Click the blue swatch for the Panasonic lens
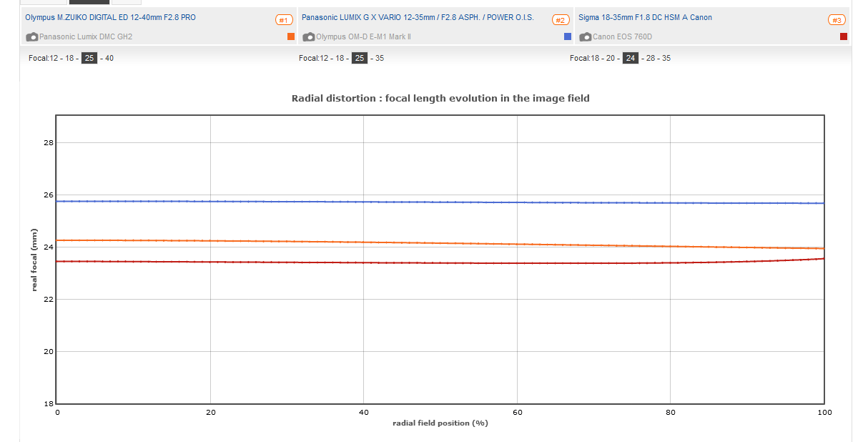This screenshot has width=868, height=442. [x=568, y=36]
